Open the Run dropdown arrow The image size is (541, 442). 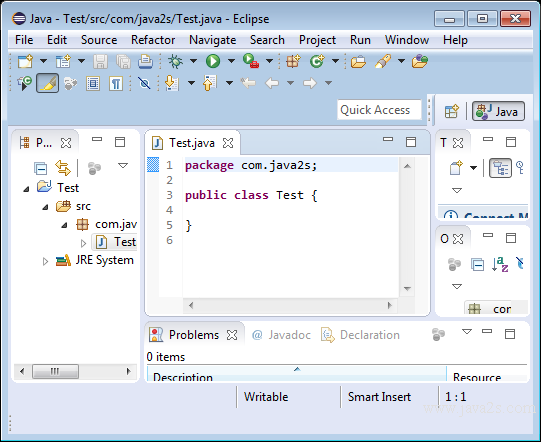(231, 61)
